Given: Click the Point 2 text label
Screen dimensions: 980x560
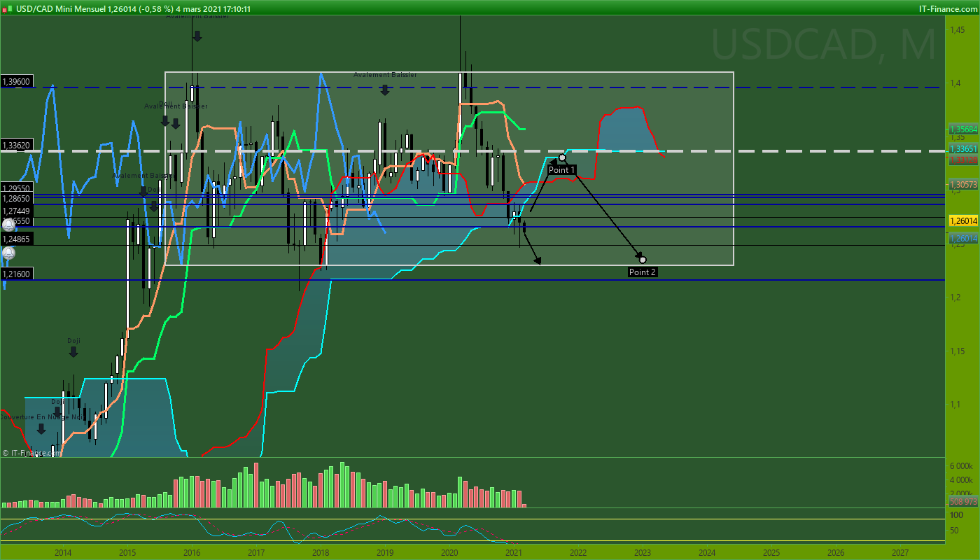Looking at the screenshot, I should (x=643, y=272).
